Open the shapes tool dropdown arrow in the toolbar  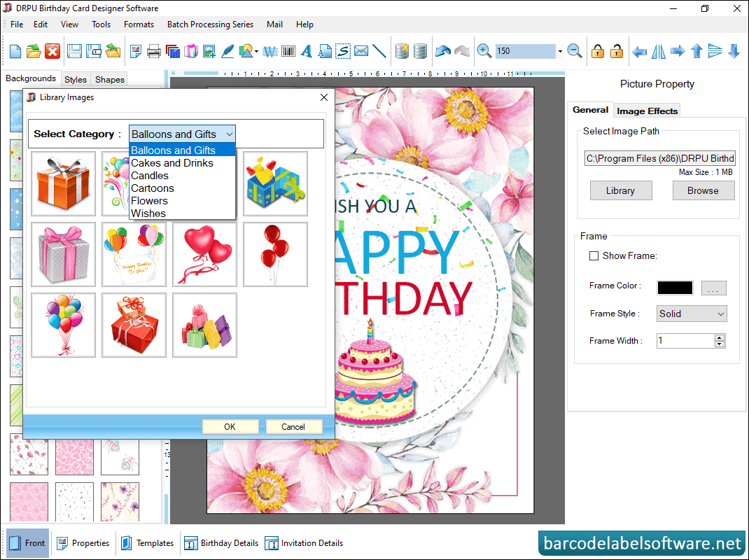pyautogui.click(x=256, y=52)
